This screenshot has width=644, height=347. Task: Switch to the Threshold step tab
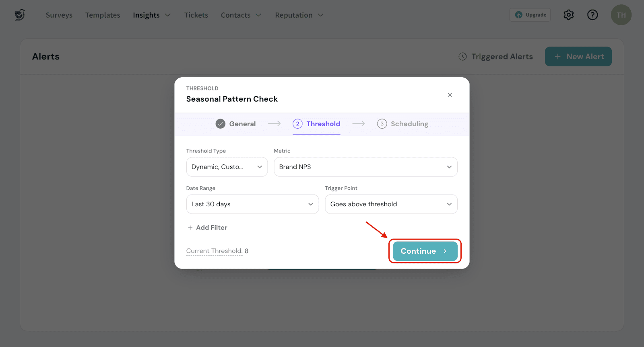pos(316,124)
